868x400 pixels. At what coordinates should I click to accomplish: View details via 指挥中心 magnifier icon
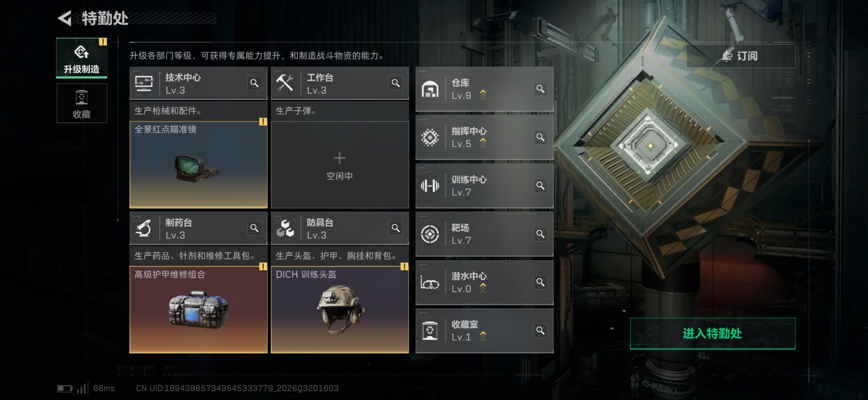pos(540,137)
